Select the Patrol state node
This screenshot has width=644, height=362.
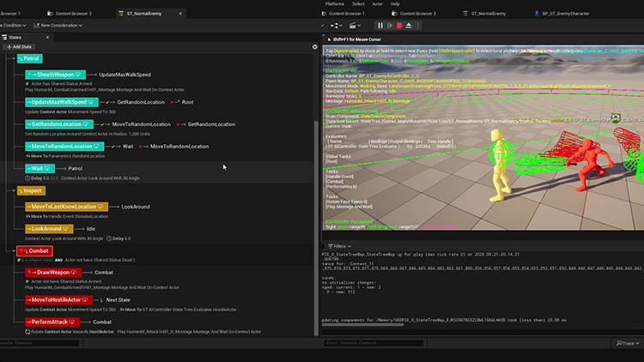click(29, 58)
